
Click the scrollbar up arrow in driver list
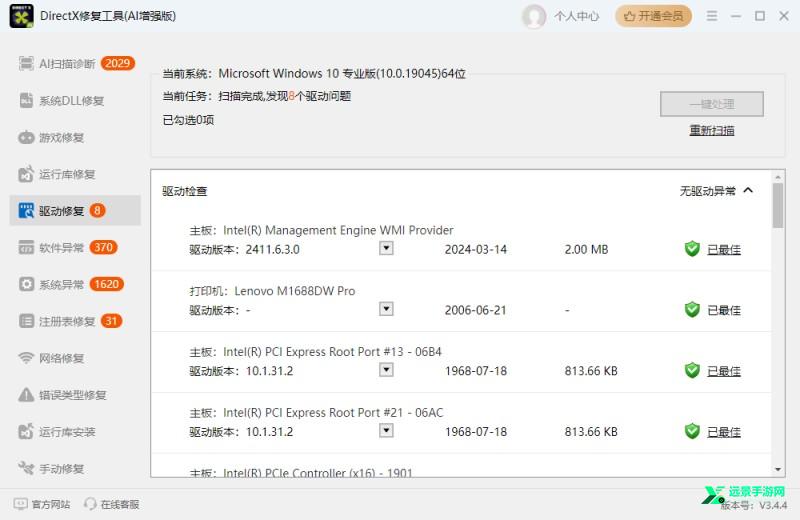point(778,177)
